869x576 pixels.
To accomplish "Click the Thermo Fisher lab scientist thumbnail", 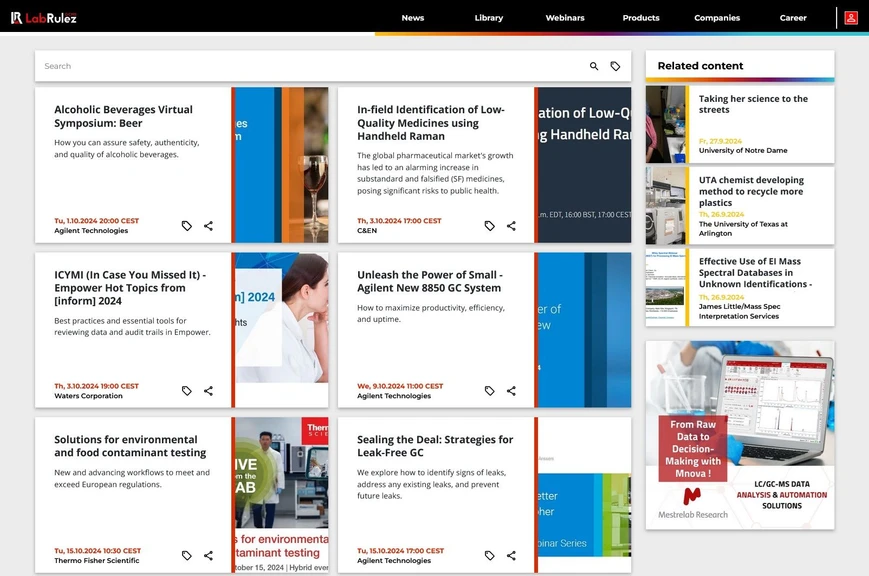I will (x=282, y=495).
